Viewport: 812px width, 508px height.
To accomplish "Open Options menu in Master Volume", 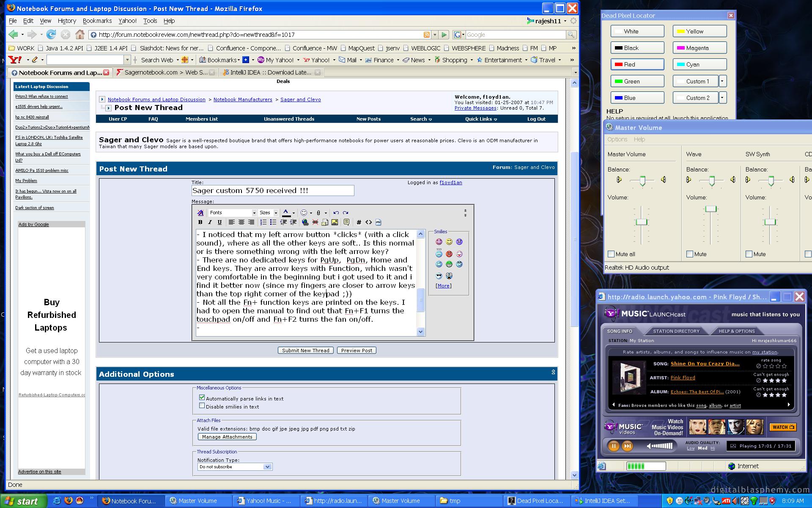I will (617, 139).
